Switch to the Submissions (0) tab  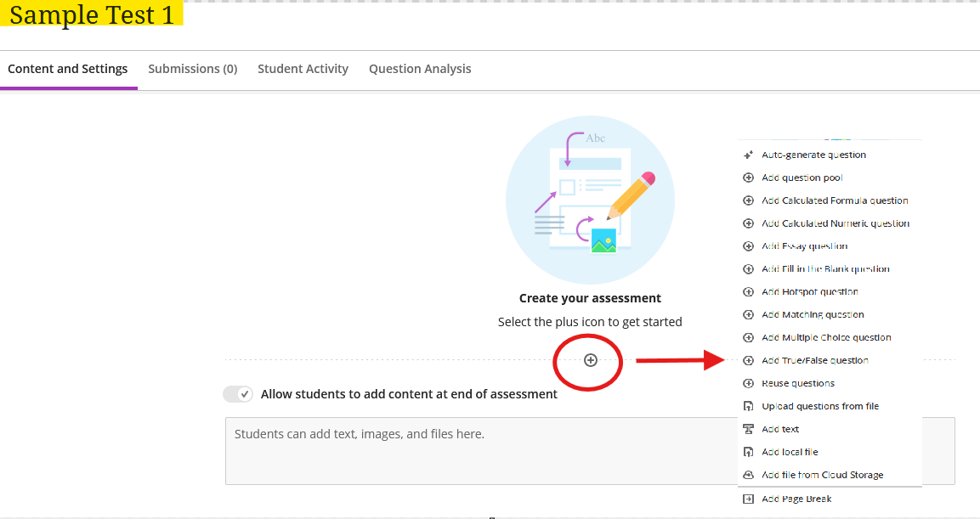(x=193, y=69)
